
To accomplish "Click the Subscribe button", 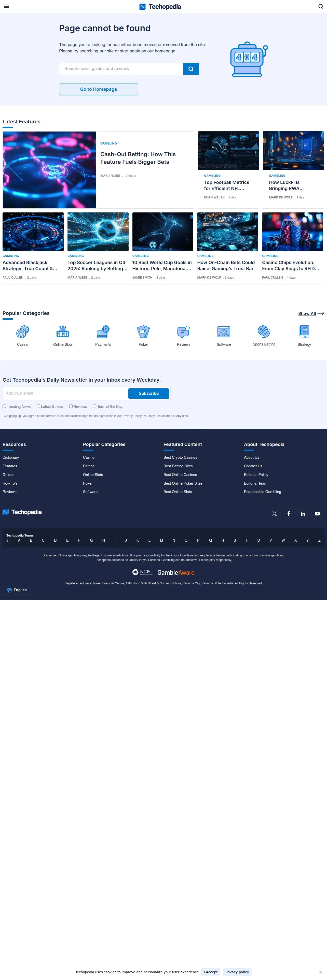I will [x=148, y=393].
